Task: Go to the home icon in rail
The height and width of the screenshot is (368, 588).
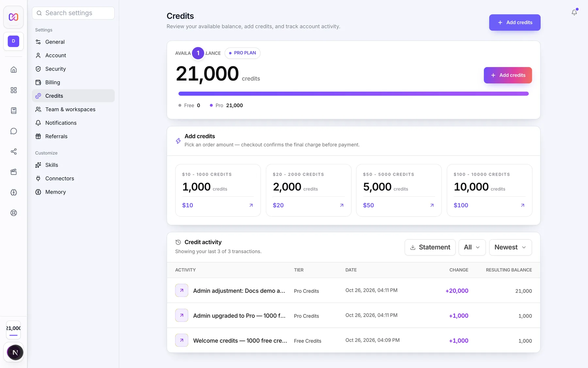Action: [x=13, y=70]
